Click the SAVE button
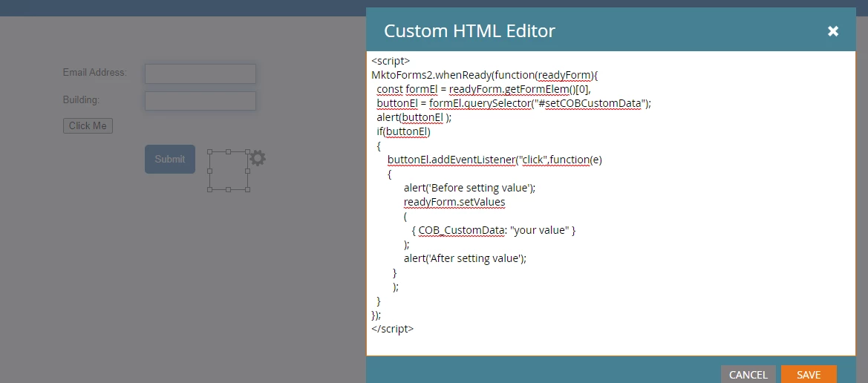Image resolution: width=868 pixels, height=383 pixels. (x=808, y=375)
